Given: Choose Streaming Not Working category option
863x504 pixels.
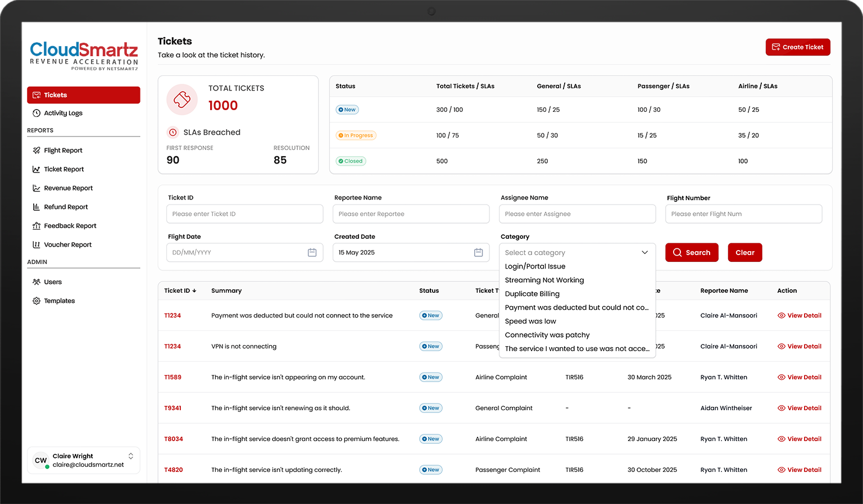Looking at the screenshot, I should coord(544,280).
